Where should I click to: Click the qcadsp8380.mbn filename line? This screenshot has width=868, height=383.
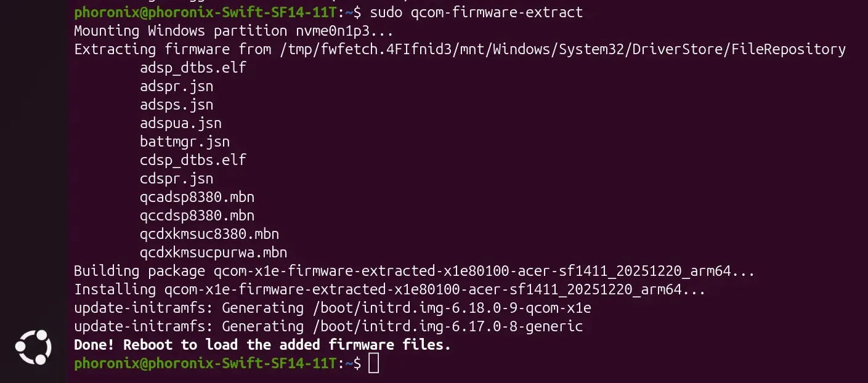tap(197, 197)
